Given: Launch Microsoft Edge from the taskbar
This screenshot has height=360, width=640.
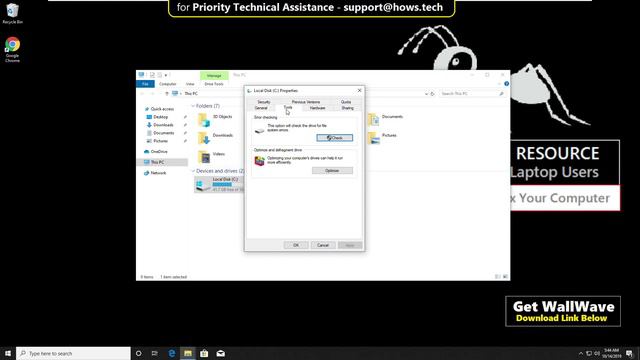Looking at the screenshot, I should 171,353.
